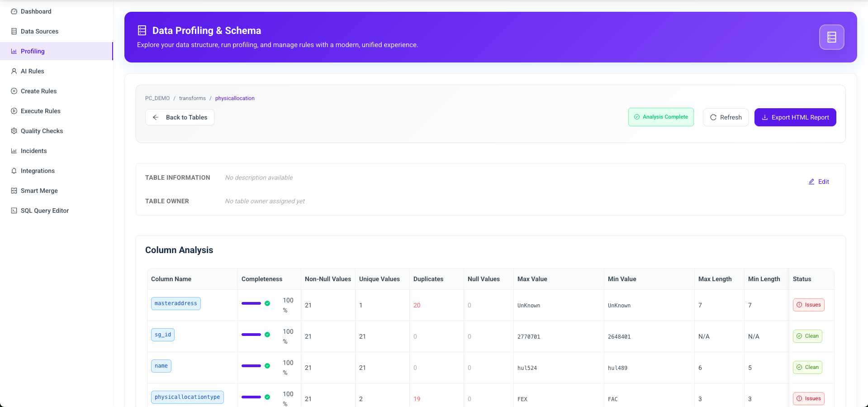Click the Integrations bell icon
The width and height of the screenshot is (868, 407).
(x=14, y=171)
